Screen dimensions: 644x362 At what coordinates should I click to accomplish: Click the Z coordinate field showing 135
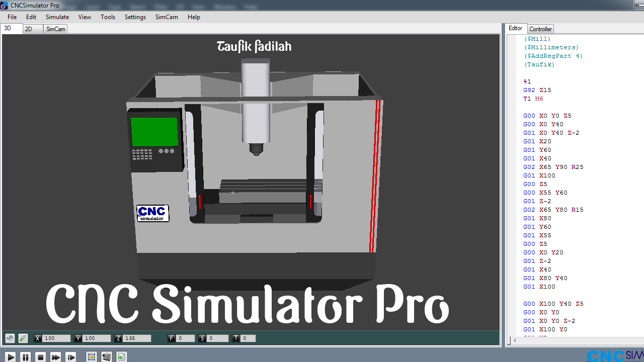(x=137, y=338)
